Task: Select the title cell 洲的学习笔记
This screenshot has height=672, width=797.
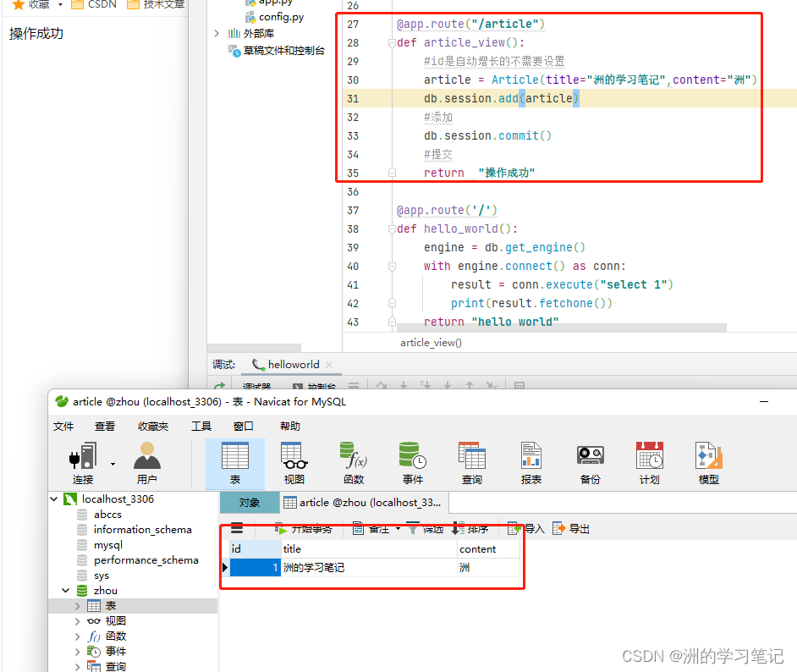Action: point(369,567)
